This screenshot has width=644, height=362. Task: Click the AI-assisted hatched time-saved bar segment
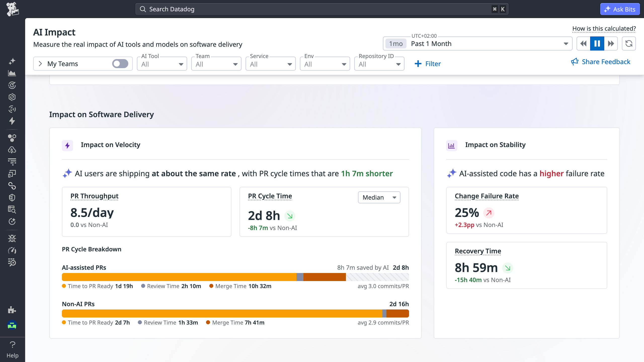[377, 277]
